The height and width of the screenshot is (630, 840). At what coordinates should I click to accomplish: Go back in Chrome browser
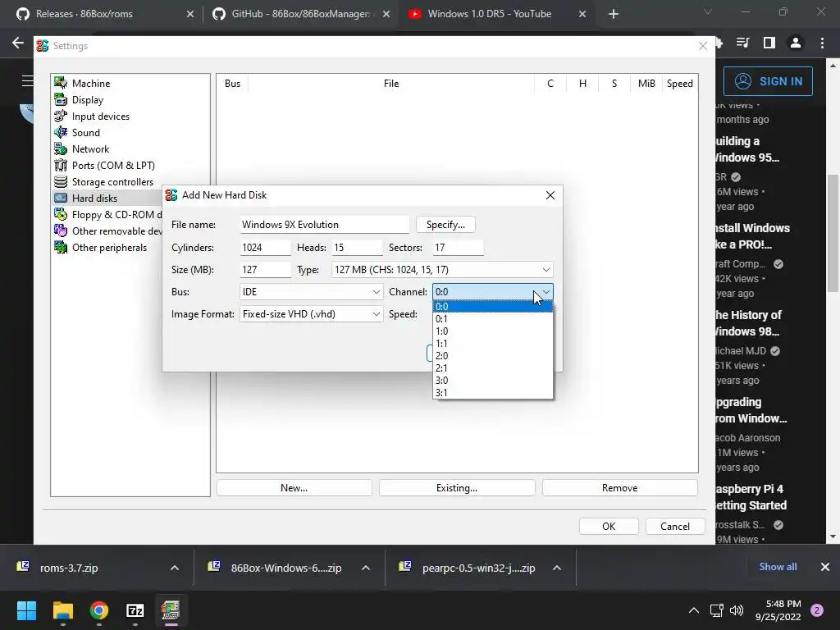(x=18, y=43)
